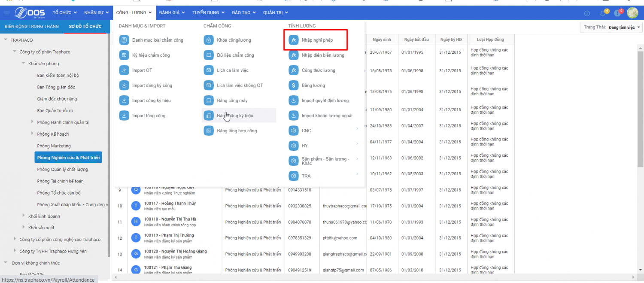Click Import đăng ký công icon

[124, 85]
